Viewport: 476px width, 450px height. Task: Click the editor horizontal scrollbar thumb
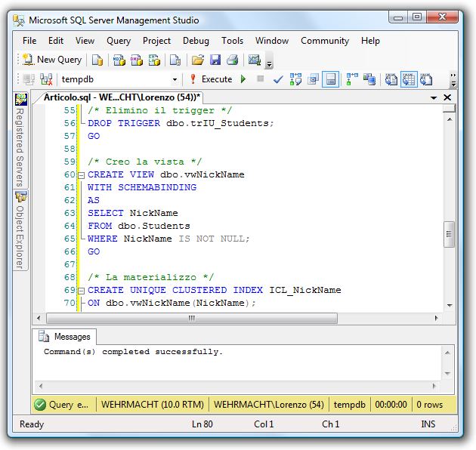click(x=192, y=318)
